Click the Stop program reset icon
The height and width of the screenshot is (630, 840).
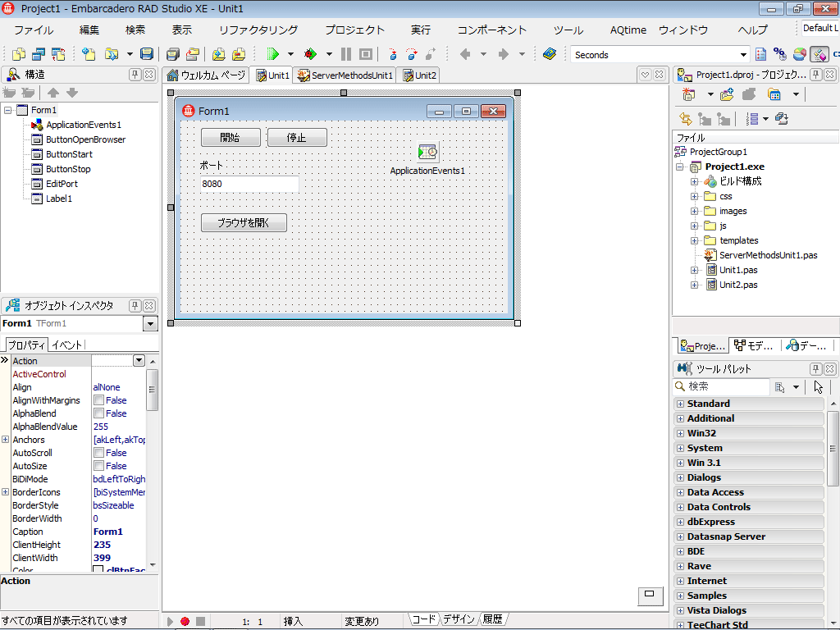click(x=366, y=54)
